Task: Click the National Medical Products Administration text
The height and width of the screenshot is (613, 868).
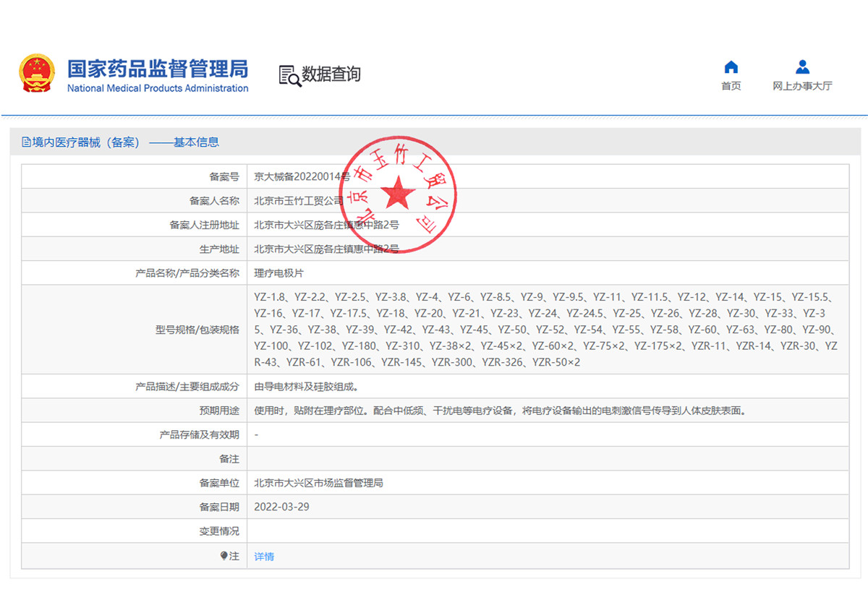Action: [158, 89]
